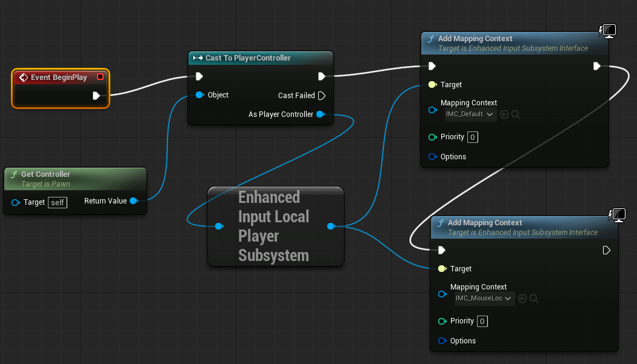This screenshot has height=364, width=637.
Task: Click the Object input pin on Cast node
Action: (x=199, y=95)
